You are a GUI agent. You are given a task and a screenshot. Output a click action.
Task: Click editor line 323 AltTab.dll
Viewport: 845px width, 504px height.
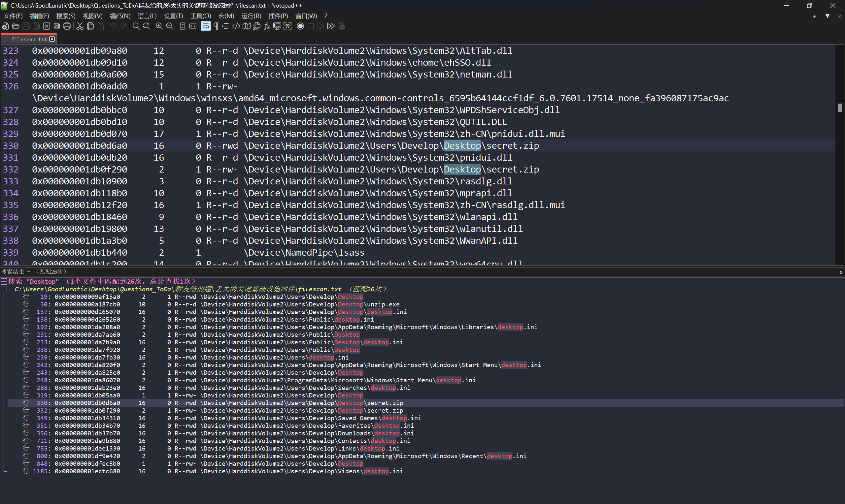[x=272, y=50]
